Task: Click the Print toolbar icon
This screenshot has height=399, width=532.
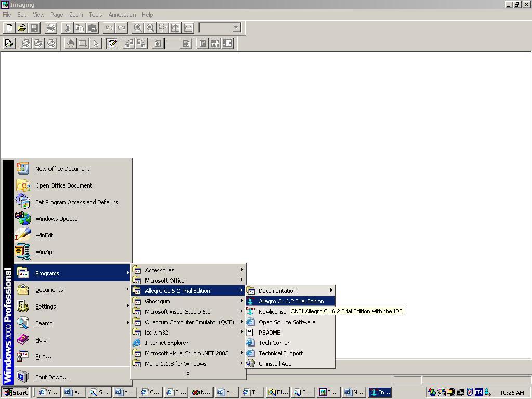Action: click(51, 28)
